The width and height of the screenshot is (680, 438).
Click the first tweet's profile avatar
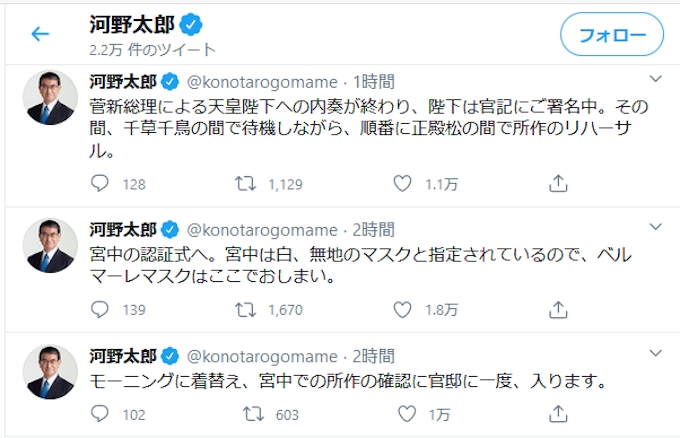coord(47,100)
